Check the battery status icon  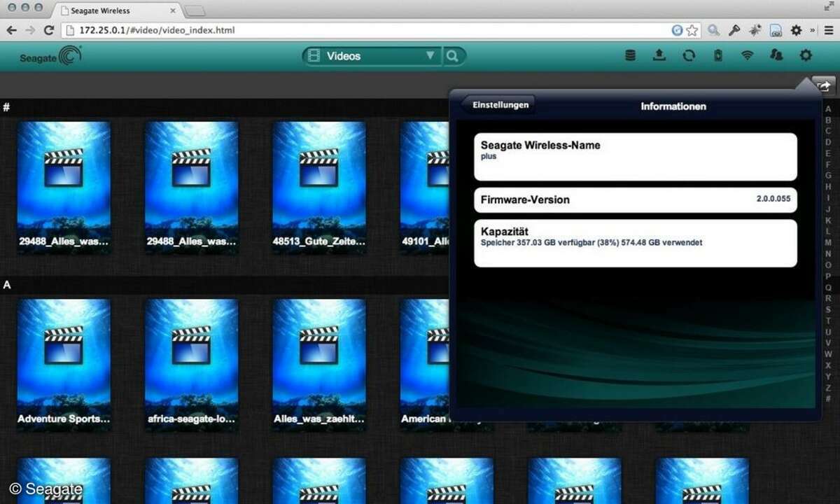[x=717, y=56]
